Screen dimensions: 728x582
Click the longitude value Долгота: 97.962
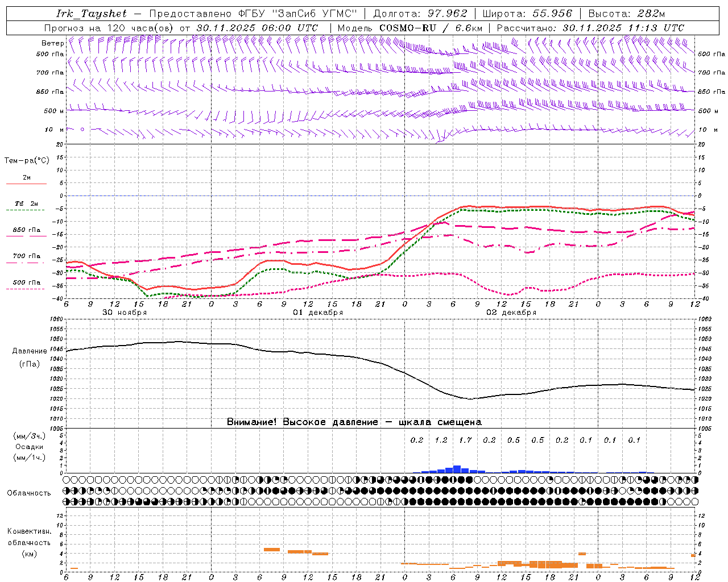coord(420,14)
